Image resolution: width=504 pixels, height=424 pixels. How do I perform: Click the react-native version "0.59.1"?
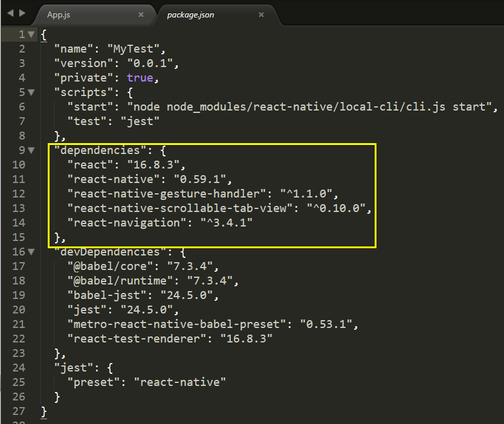click(200, 179)
